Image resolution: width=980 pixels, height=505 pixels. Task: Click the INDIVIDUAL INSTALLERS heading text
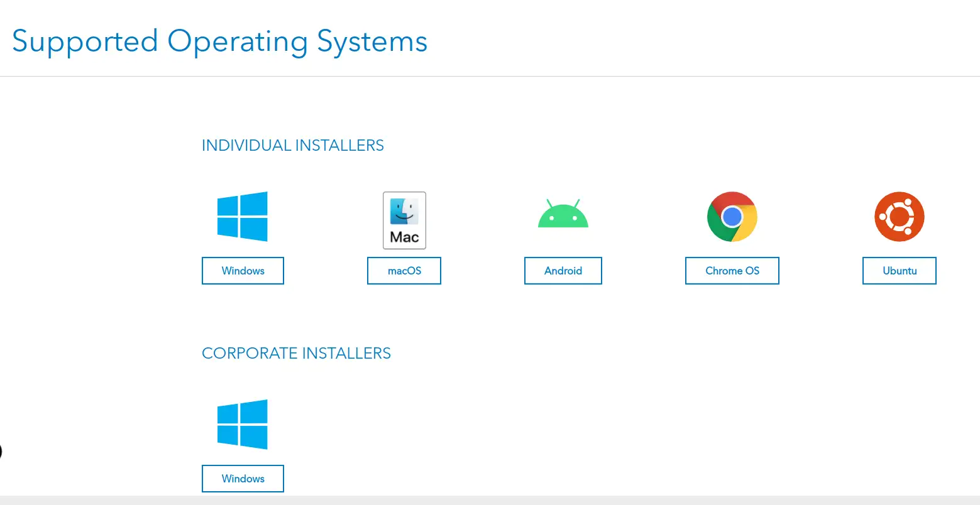293,146
